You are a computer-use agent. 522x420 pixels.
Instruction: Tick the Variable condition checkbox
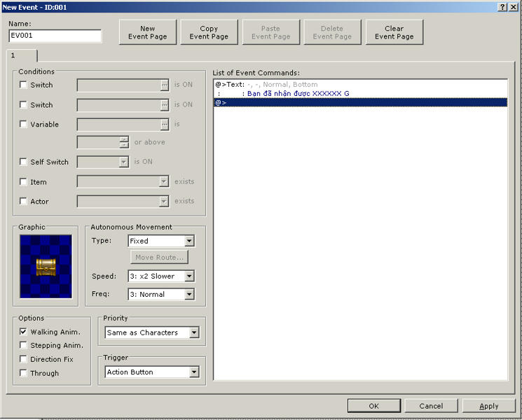click(x=23, y=124)
